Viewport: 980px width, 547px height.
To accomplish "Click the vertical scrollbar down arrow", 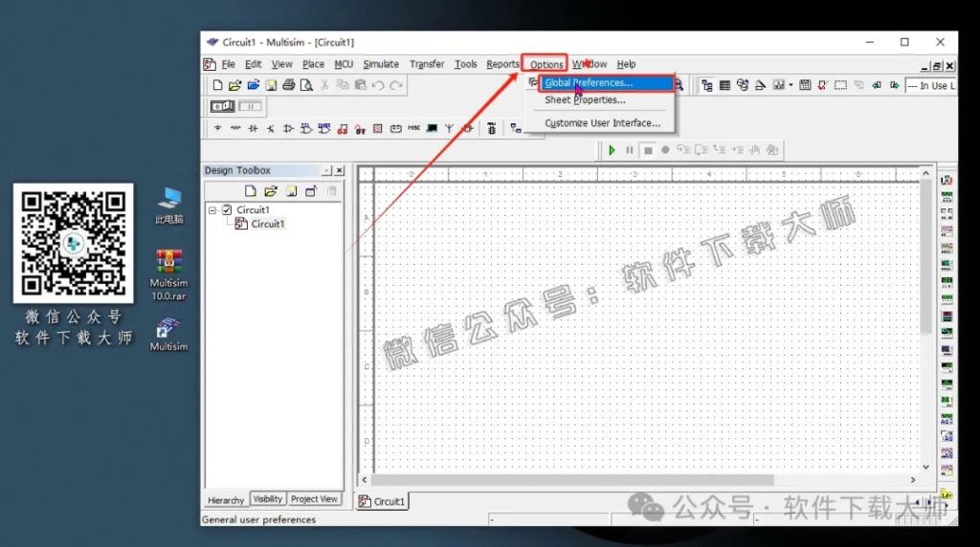I will pos(925,467).
